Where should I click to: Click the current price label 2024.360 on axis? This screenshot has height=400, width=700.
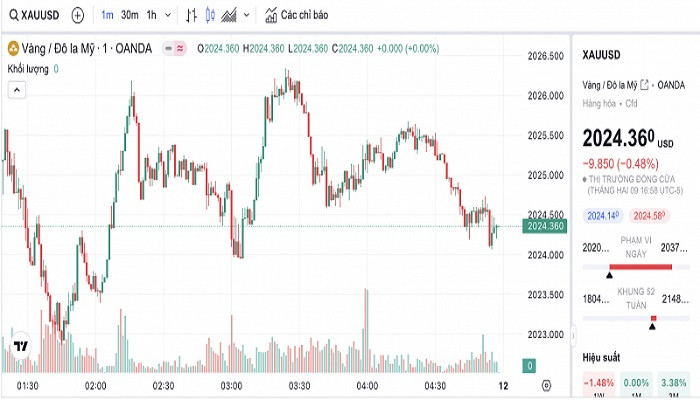coord(544,226)
